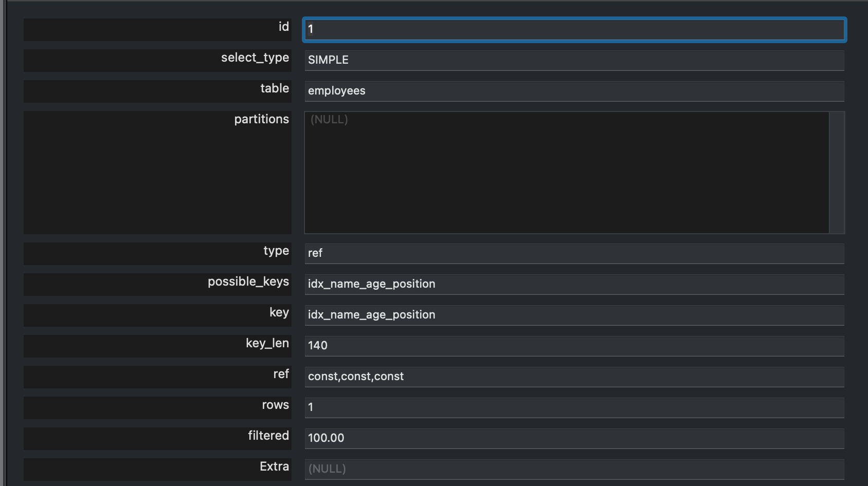Click the ref field showing const,const,const

[574, 377]
